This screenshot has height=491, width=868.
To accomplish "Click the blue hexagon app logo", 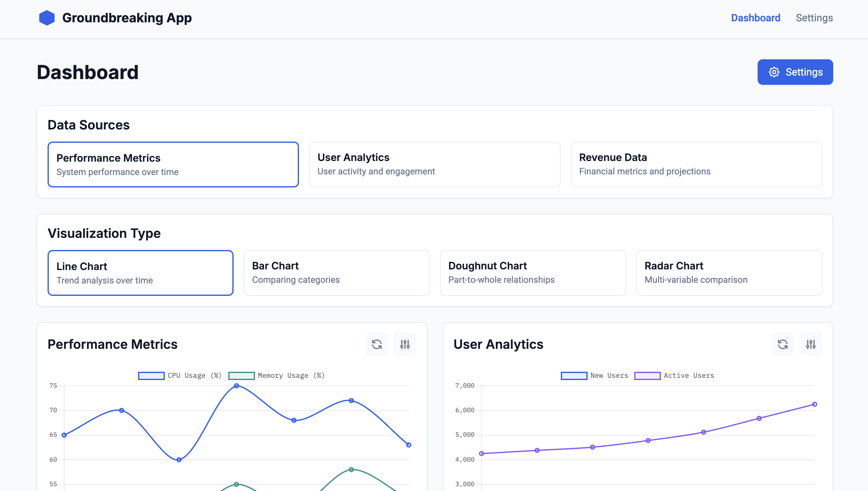I will pyautogui.click(x=47, y=18).
